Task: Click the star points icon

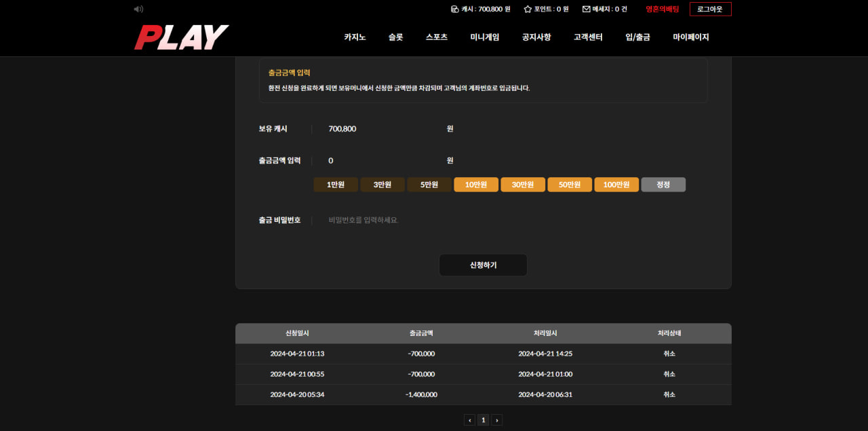Action: point(528,10)
